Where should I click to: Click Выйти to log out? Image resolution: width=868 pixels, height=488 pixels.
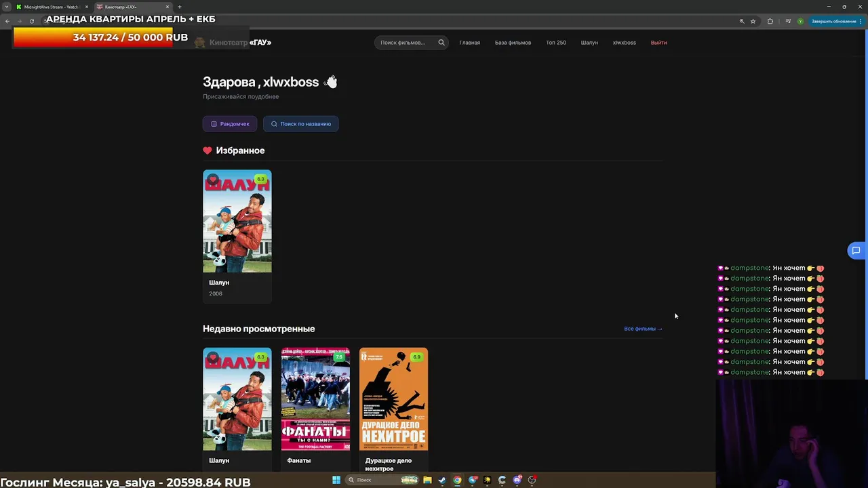pos(658,43)
